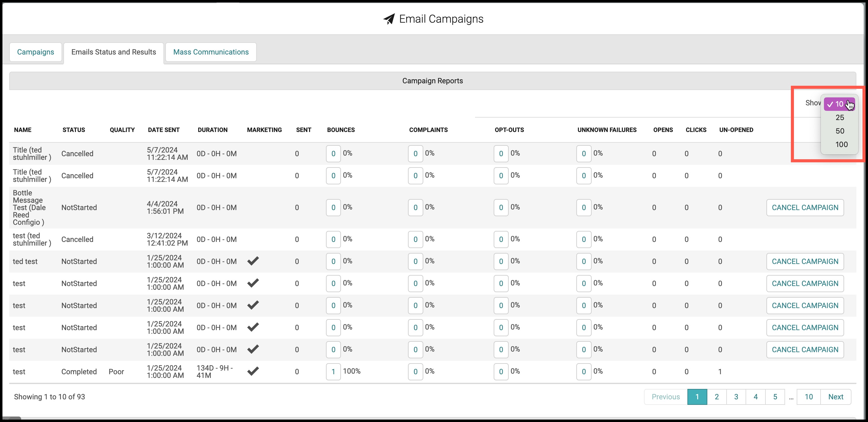Viewport: 868px width, 422px height.
Task: Open bounces count 1 in Completed row
Action: (333, 371)
